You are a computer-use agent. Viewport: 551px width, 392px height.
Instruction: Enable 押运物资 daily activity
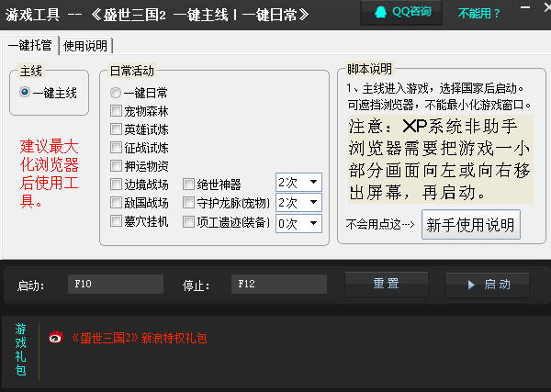coord(116,166)
